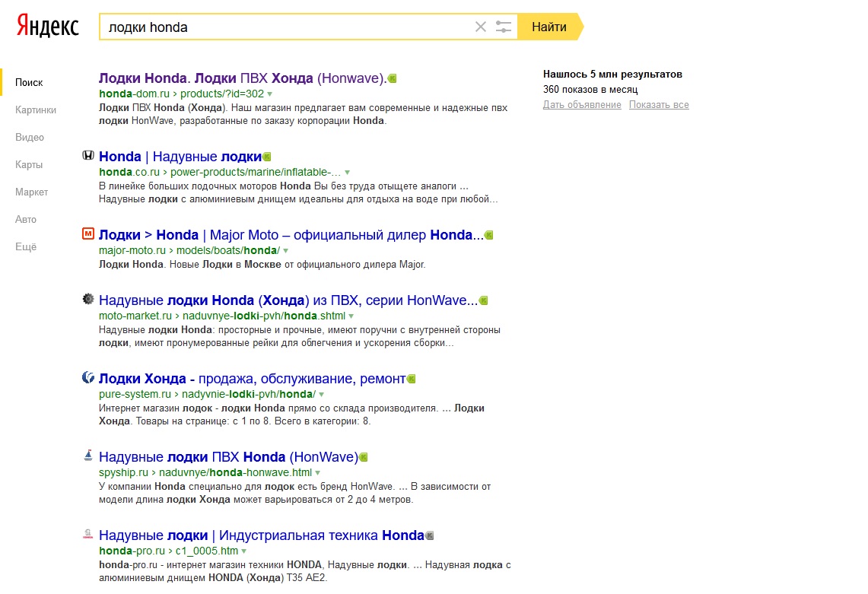
Task: Open 'Лодки Honda. Лодки ПВХ Хонда (Honwave)' result
Action: [243, 78]
